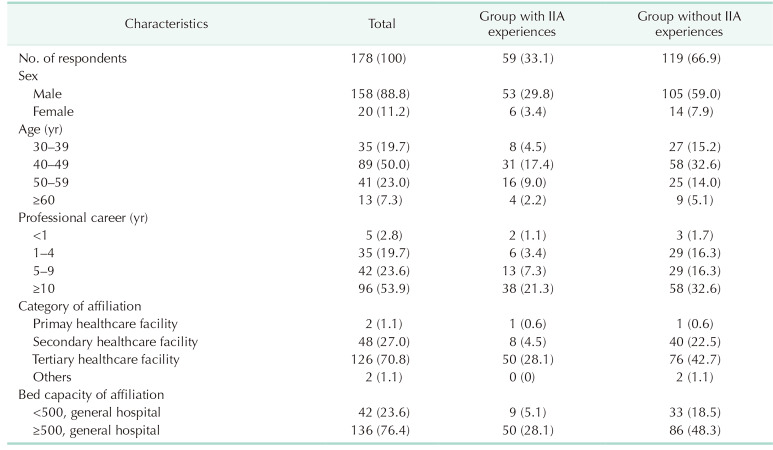Select the Group with IIA experiences header
This screenshot has width=773, height=450.
[517, 24]
